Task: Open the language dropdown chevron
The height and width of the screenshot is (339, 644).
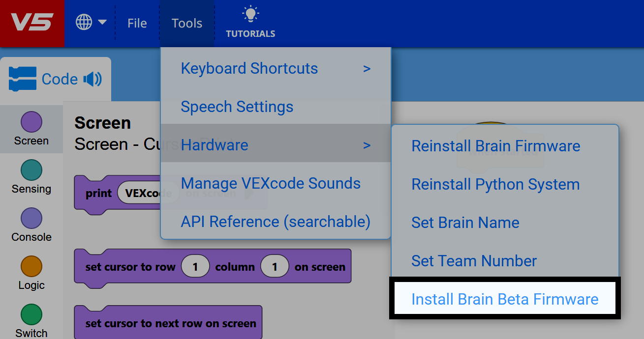Action: [102, 22]
